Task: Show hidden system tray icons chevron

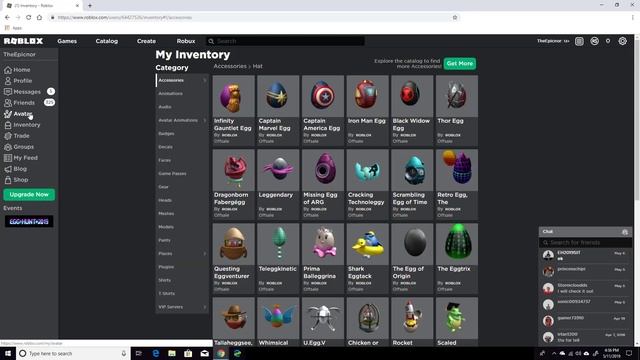Action: (x=554, y=353)
